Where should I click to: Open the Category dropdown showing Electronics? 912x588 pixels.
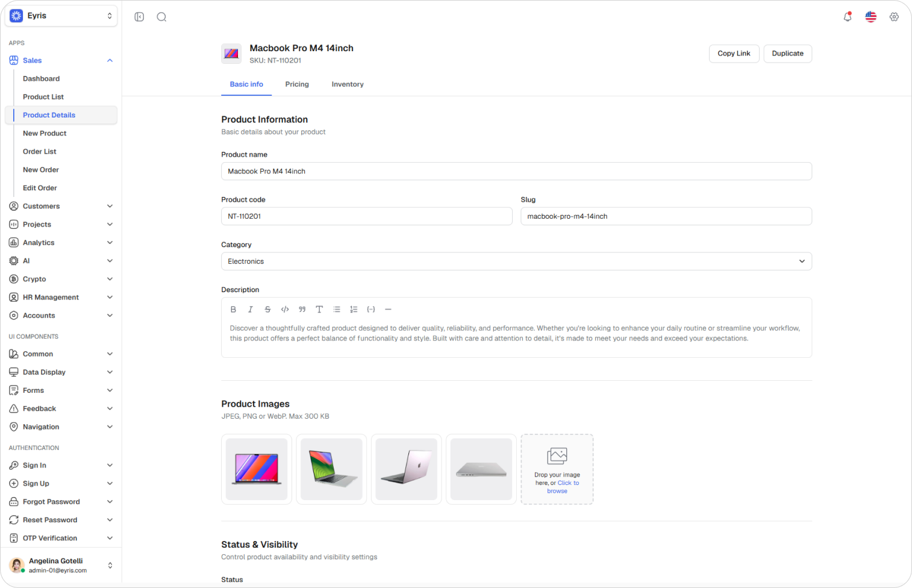pyautogui.click(x=516, y=261)
